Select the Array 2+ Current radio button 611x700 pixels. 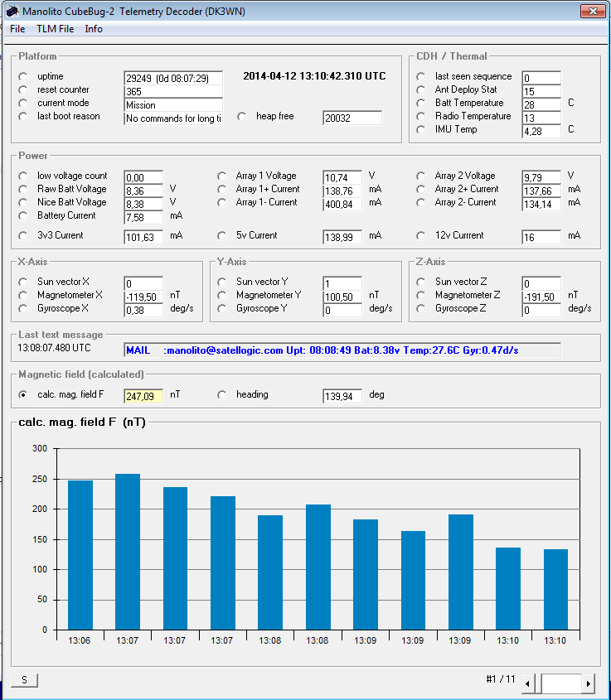pyautogui.click(x=420, y=189)
